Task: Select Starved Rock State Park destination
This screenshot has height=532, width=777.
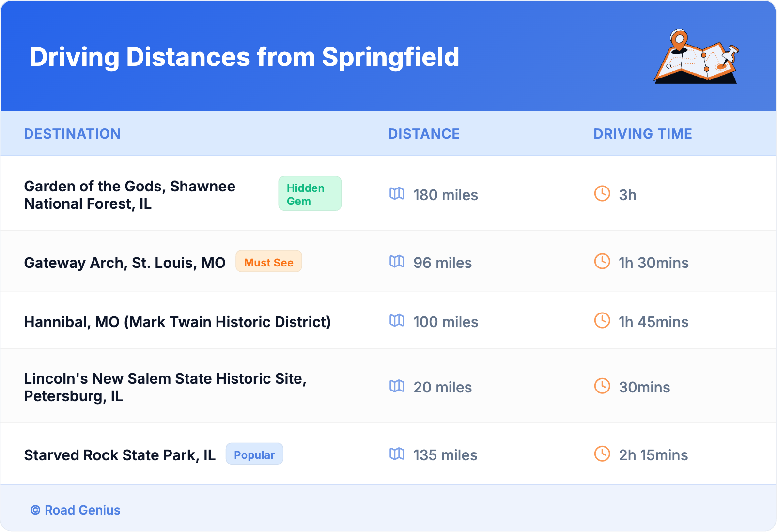Action: pyautogui.click(x=120, y=455)
